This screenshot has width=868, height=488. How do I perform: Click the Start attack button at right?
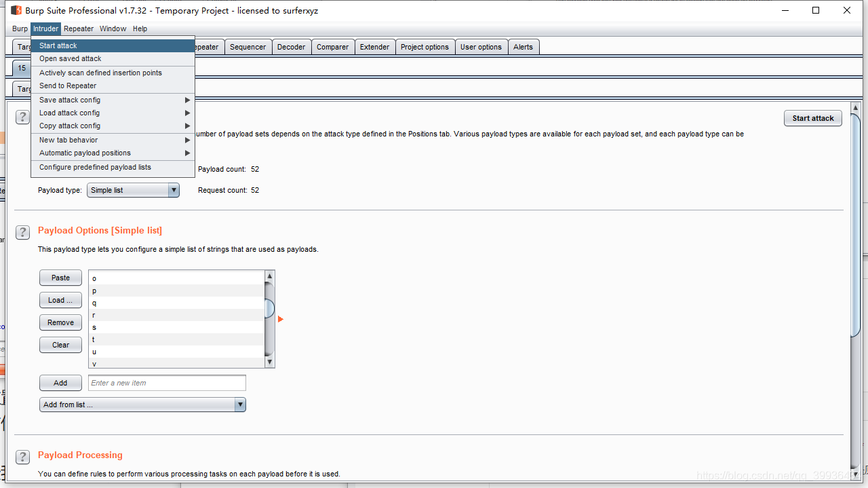[x=813, y=118]
